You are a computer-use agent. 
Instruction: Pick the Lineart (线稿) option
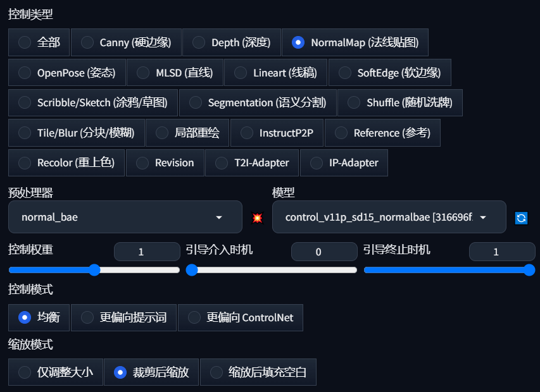pos(275,73)
